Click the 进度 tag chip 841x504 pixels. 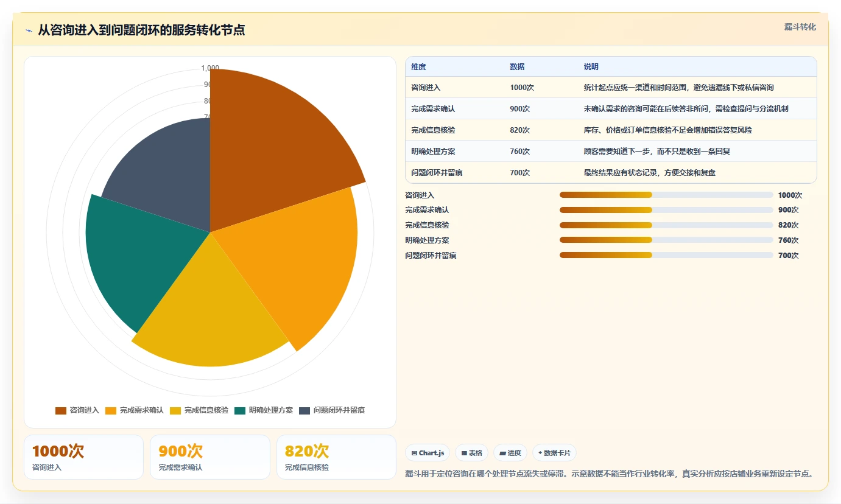click(x=510, y=453)
